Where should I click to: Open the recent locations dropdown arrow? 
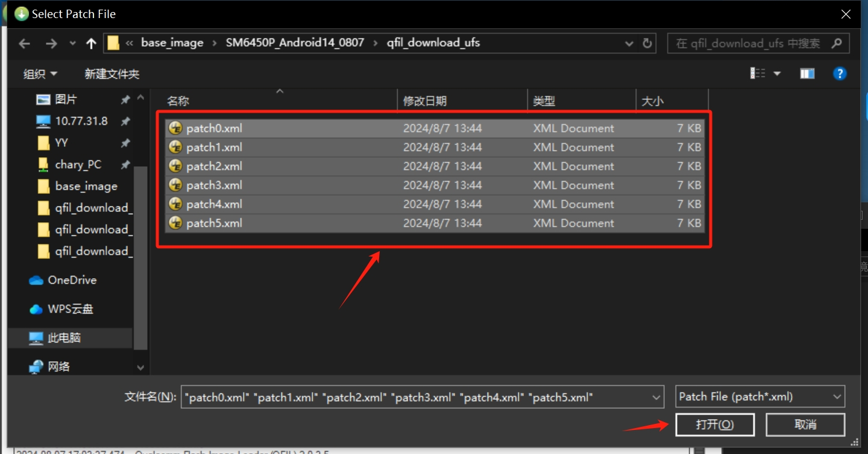pos(73,43)
